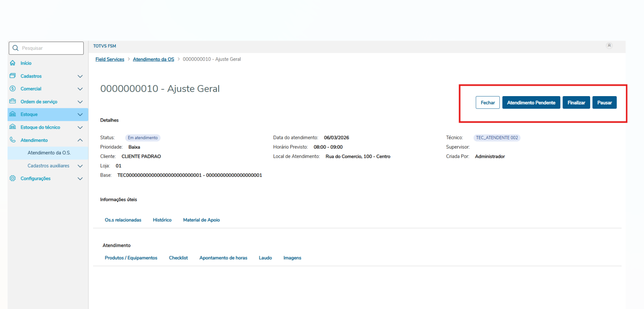Click the Comercial dollar icon
The image size is (644, 309).
[x=13, y=89]
